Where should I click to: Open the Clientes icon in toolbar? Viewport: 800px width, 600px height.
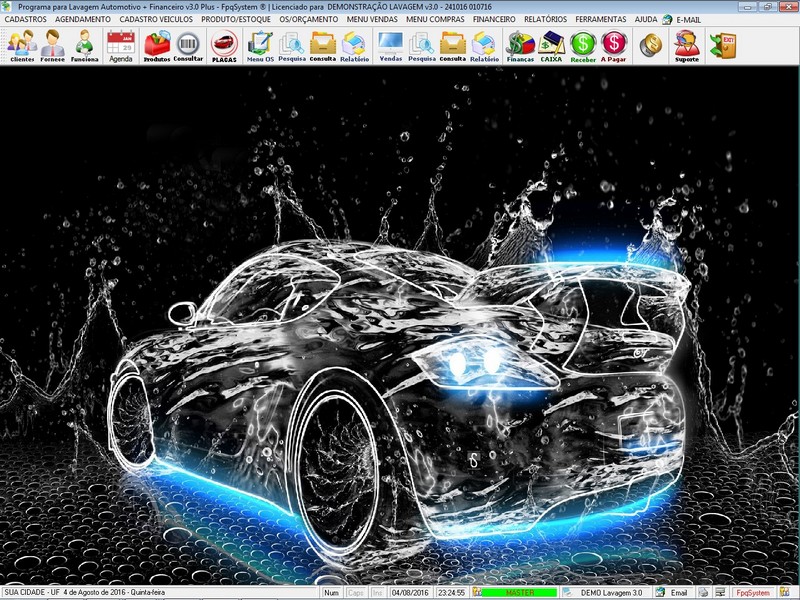22,46
